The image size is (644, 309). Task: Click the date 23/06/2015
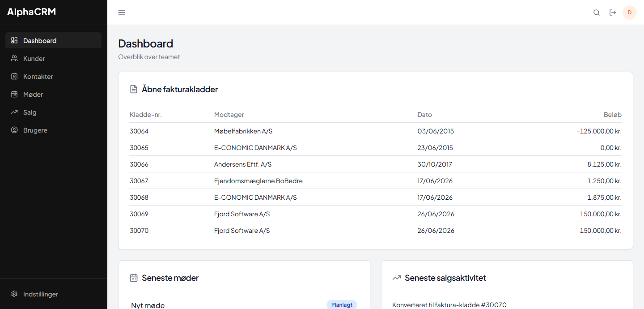(x=435, y=148)
